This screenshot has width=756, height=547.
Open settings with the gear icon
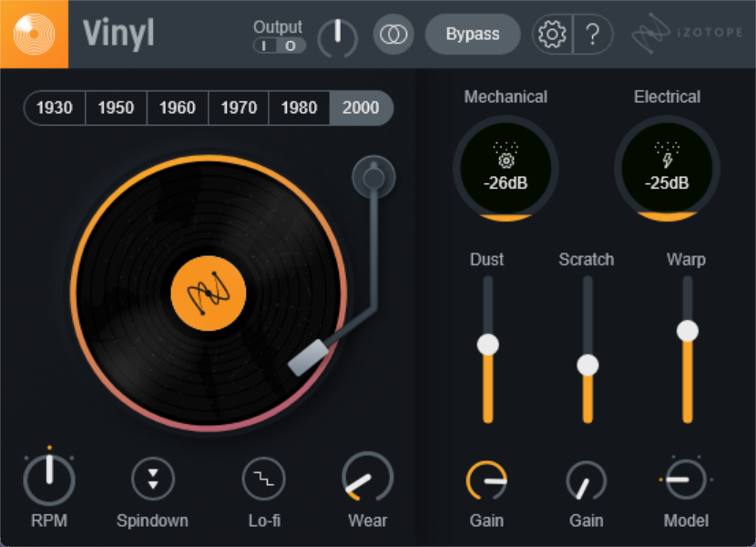click(x=552, y=35)
